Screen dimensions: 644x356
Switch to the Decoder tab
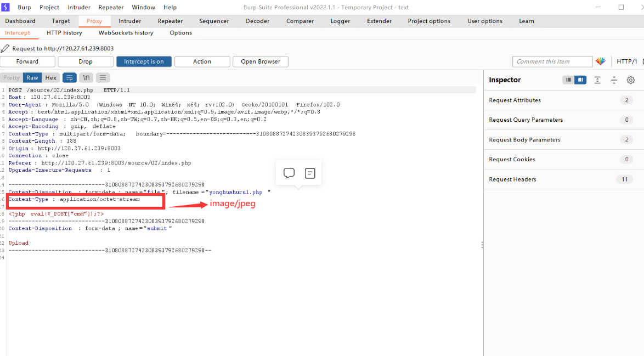[x=257, y=21]
